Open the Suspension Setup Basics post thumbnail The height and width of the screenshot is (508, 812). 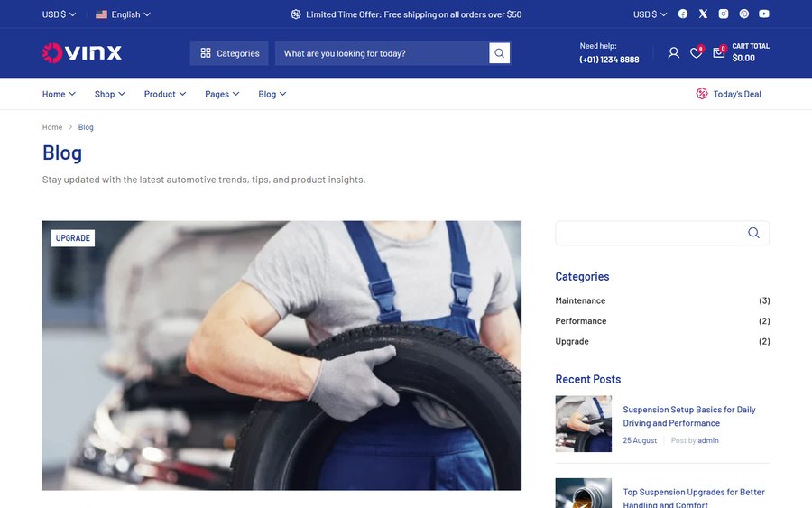(x=583, y=423)
